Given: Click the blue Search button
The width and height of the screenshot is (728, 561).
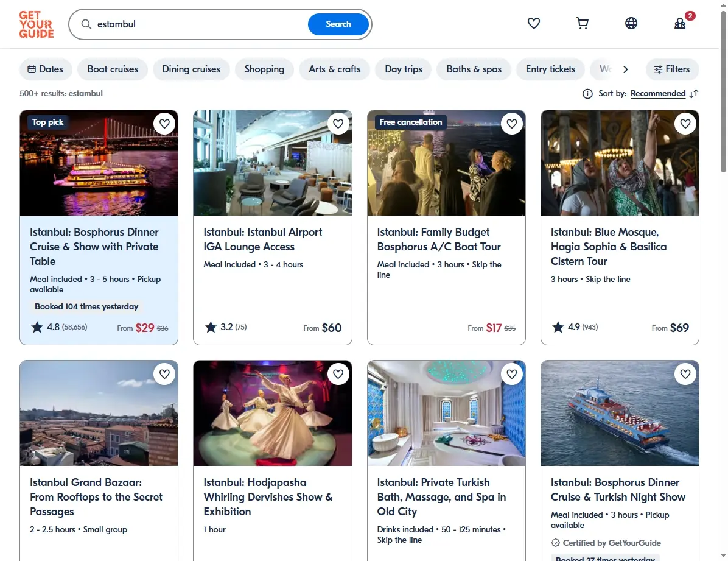Looking at the screenshot, I should click(338, 24).
